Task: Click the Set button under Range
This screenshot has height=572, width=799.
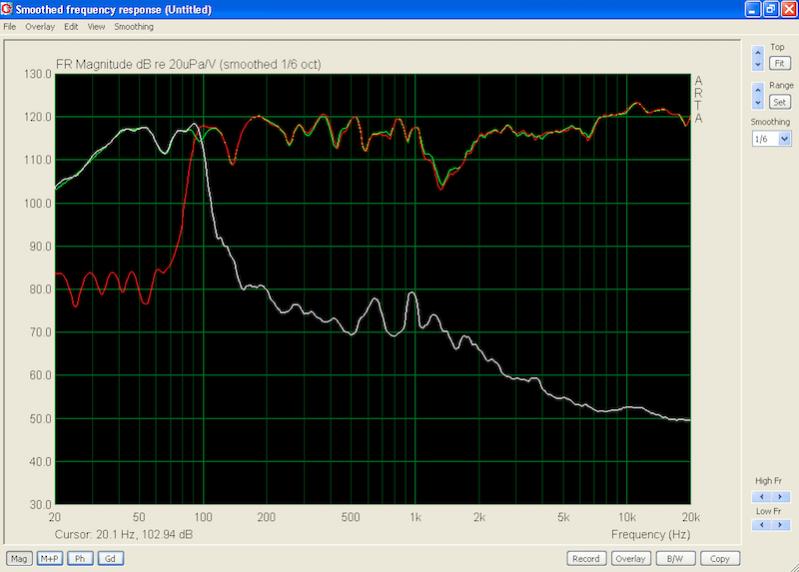Action: [780, 102]
